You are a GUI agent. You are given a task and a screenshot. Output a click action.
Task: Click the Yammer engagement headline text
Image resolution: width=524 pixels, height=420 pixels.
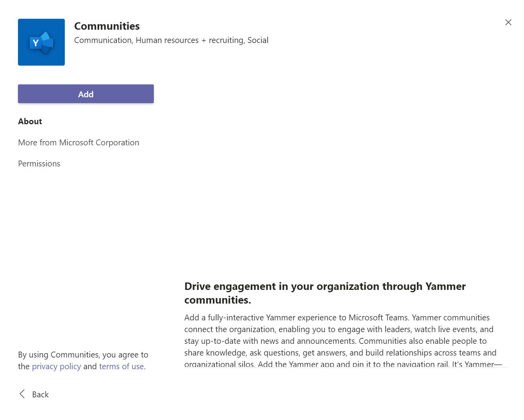[324, 293]
